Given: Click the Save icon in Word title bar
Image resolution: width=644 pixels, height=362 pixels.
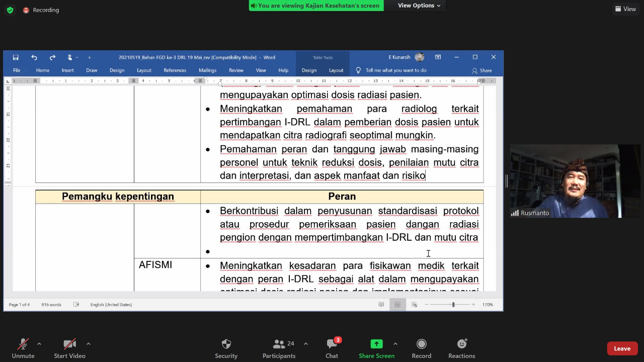Looking at the screenshot, I should coord(16,57).
